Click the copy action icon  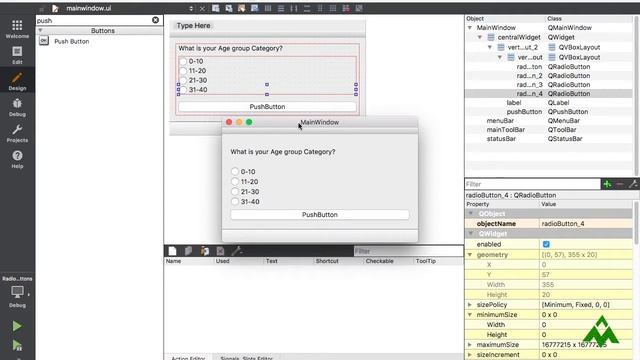point(188,251)
